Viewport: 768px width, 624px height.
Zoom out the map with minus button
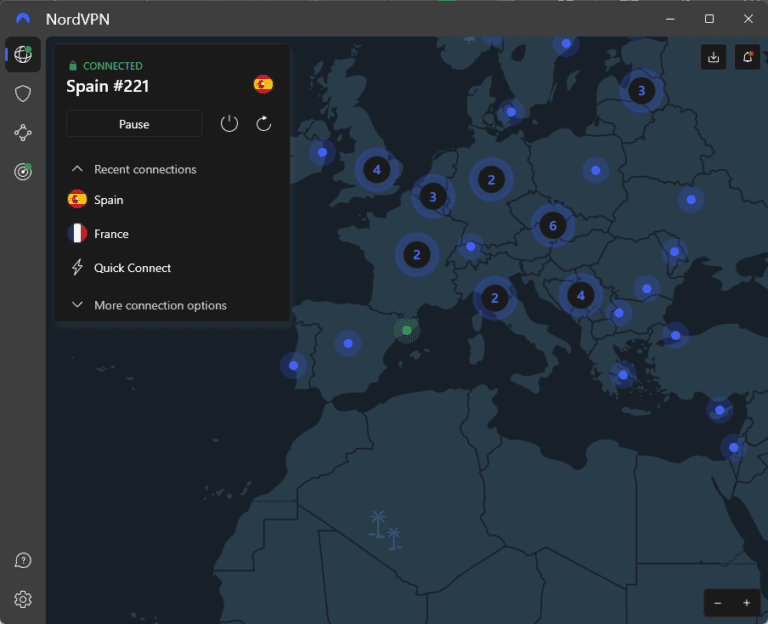(718, 602)
